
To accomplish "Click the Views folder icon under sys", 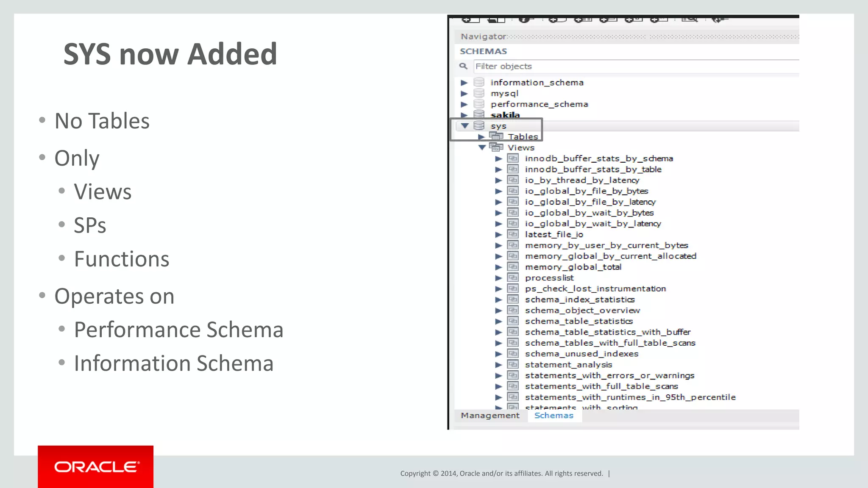I will (x=496, y=147).
